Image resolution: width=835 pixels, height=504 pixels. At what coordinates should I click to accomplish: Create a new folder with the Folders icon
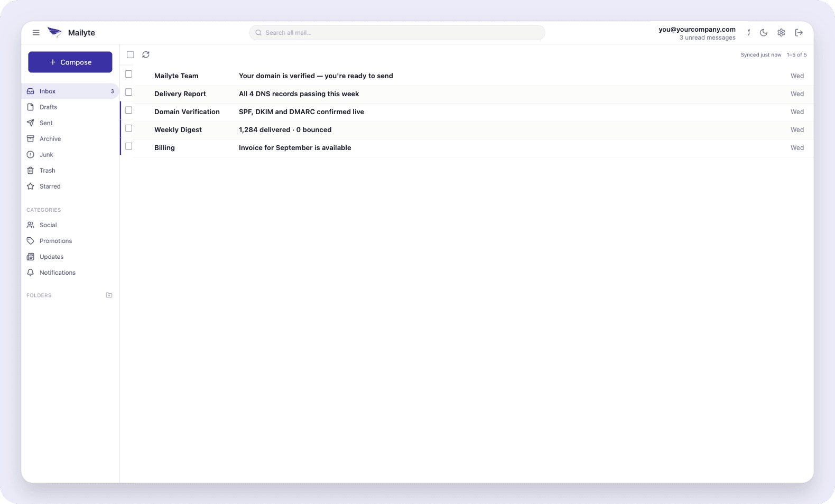coord(109,295)
